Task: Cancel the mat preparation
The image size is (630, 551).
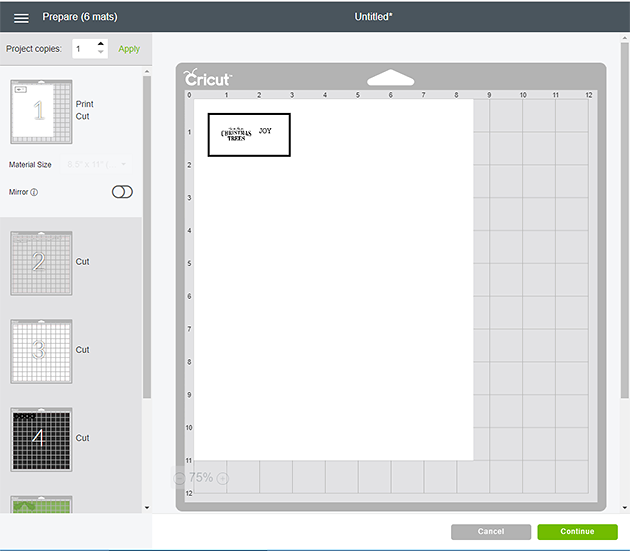Action: click(x=491, y=531)
